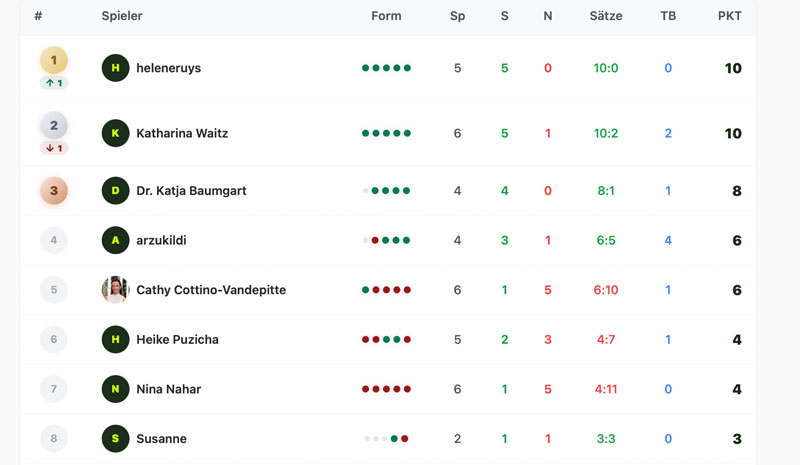Click bronze rank 3 medal badge
The height and width of the screenshot is (465, 800).
[x=54, y=191]
